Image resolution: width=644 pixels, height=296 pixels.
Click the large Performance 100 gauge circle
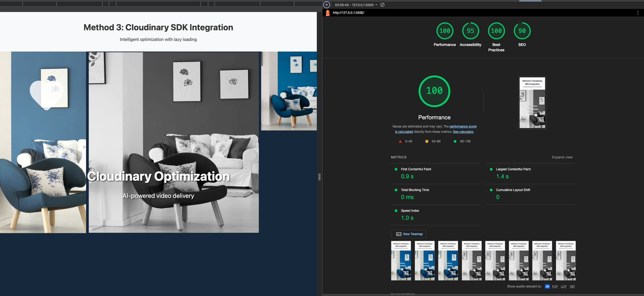(x=434, y=91)
